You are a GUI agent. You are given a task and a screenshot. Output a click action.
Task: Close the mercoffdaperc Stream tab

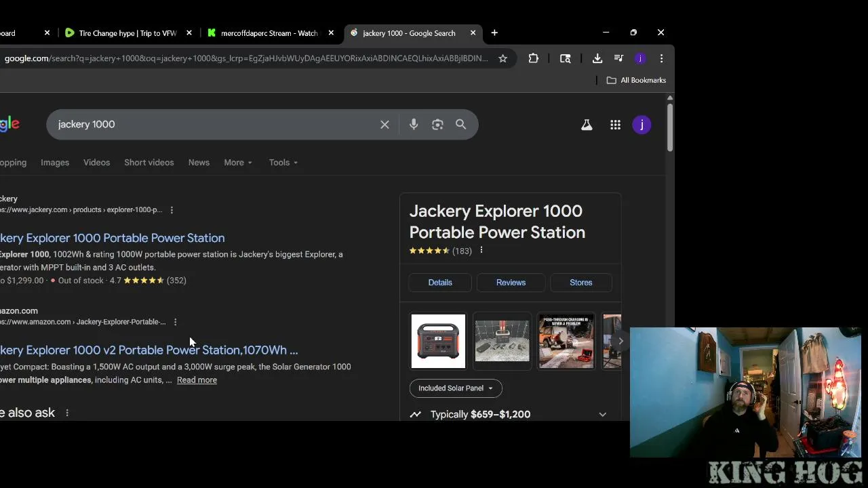pyautogui.click(x=331, y=33)
